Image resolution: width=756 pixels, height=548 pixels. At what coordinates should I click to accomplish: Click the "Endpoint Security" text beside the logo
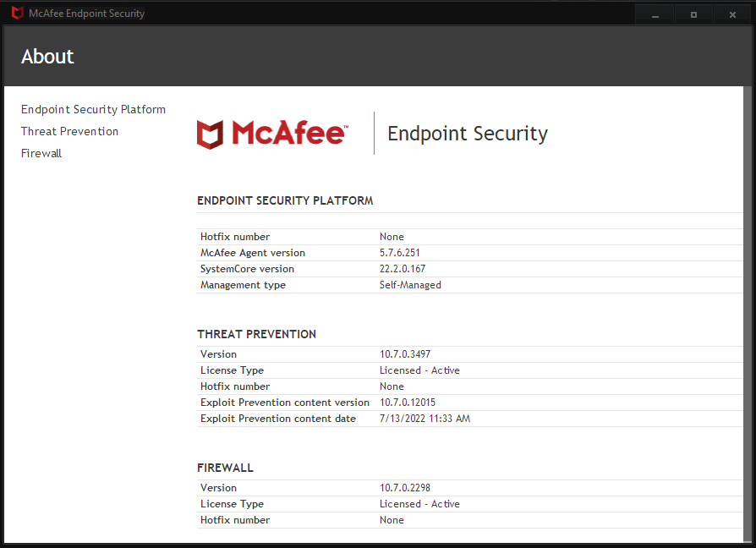[467, 134]
